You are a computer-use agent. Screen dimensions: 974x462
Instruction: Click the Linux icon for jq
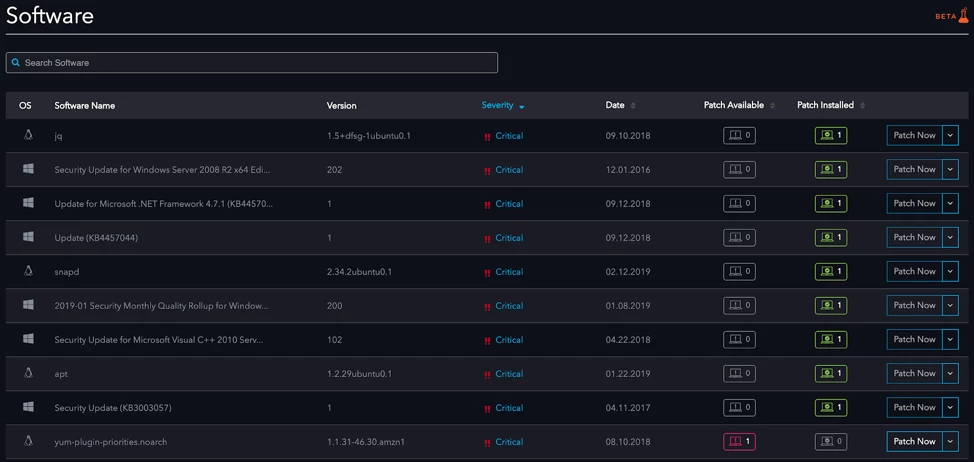click(x=28, y=135)
